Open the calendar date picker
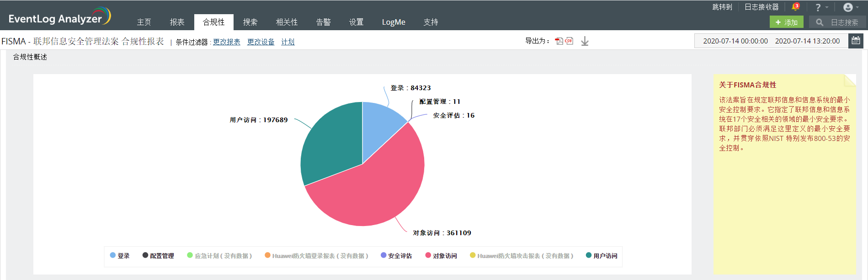Screen dimensions: 868x280 pyautogui.click(x=856, y=41)
